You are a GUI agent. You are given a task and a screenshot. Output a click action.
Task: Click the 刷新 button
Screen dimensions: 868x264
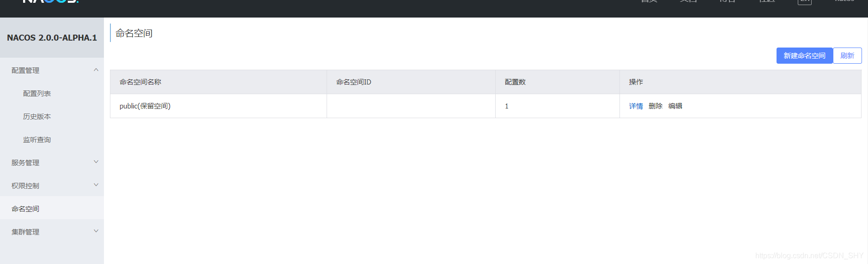(x=847, y=56)
